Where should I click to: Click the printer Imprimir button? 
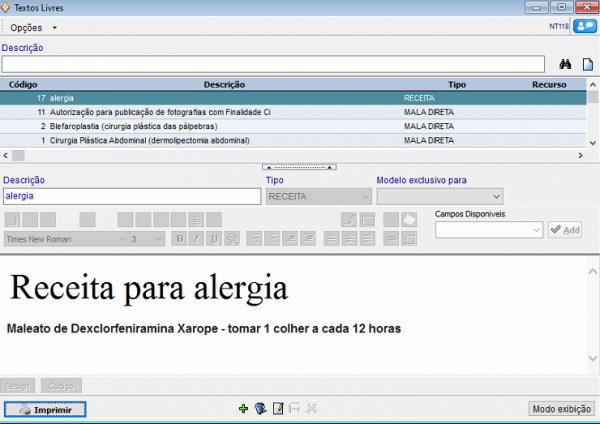tap(46, 409)
